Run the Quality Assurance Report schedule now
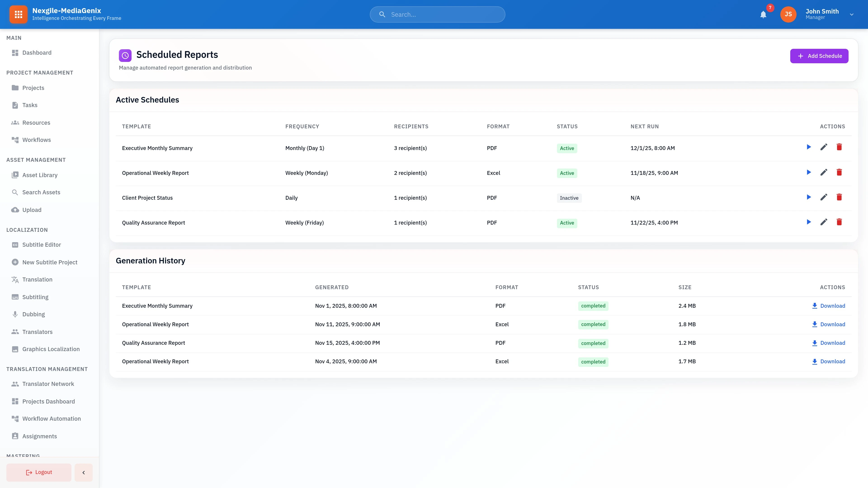This screenshot has width=868, height=488. click(808, 222)
